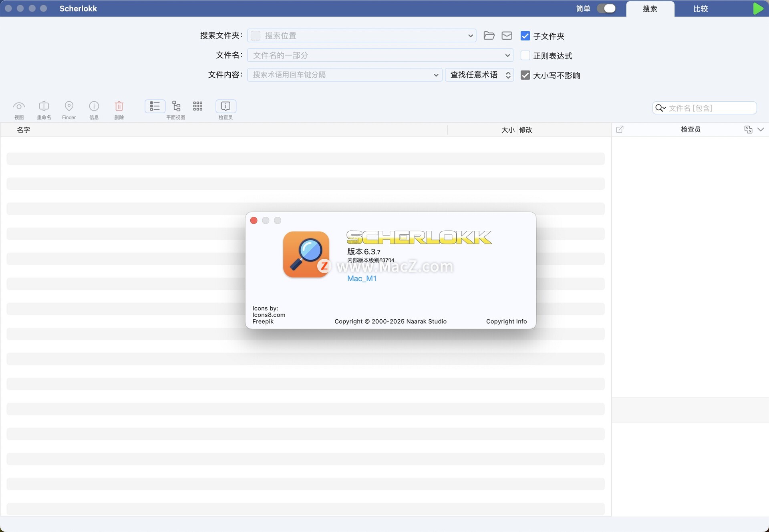This screenshot has width=769, height=532.
Task: Click the 版本 6.3.7 version text
Action: point(364,252)
